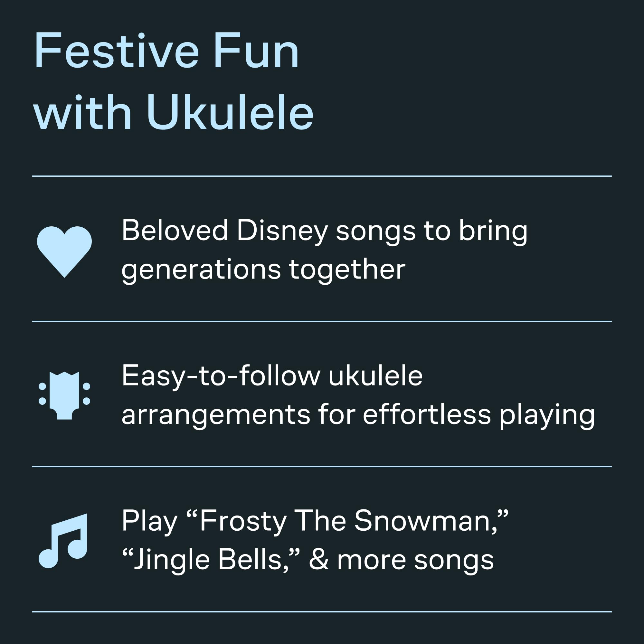Click the word "Disney" in the first feature

click(282, 231)
